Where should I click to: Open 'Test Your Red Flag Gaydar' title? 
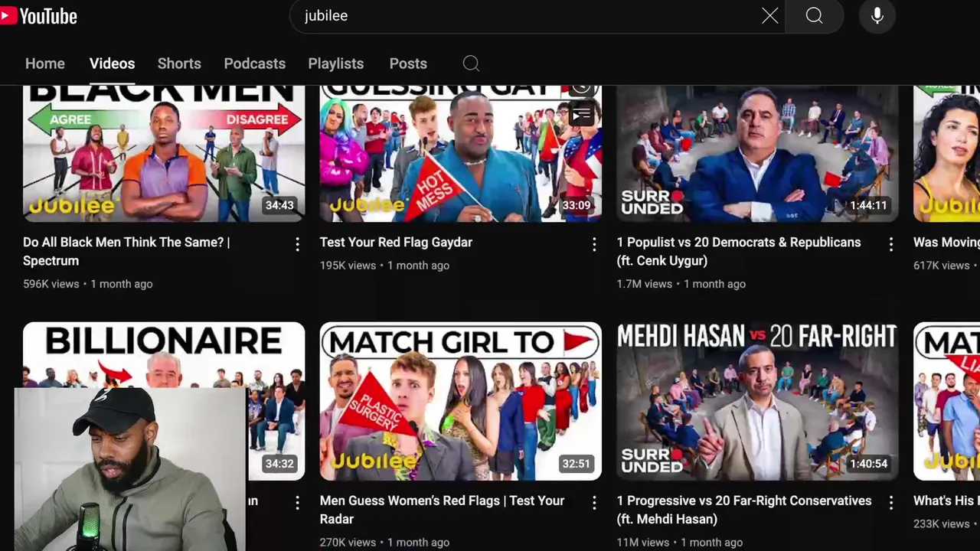point(396,242)
